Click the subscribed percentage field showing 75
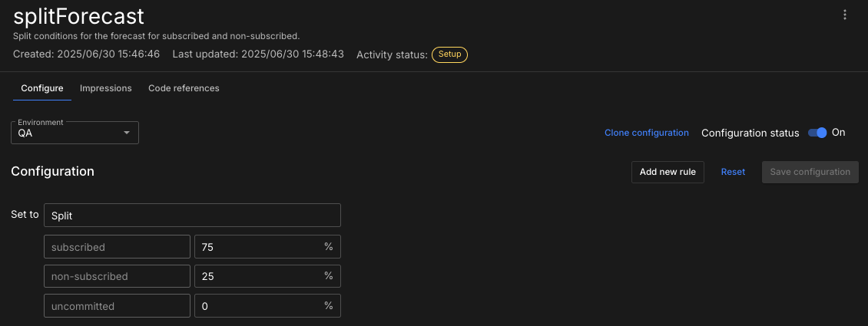 257,247
